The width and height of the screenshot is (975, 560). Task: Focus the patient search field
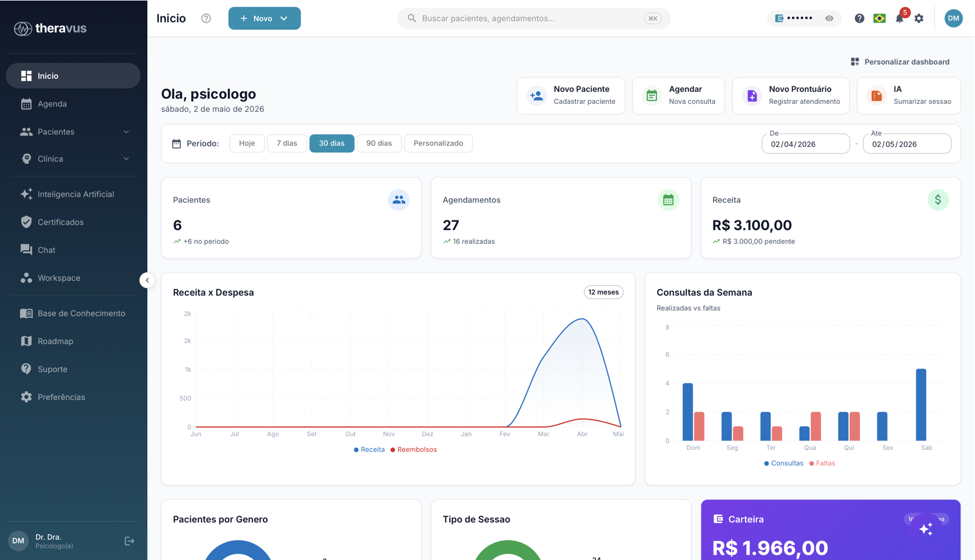(533, 18)
